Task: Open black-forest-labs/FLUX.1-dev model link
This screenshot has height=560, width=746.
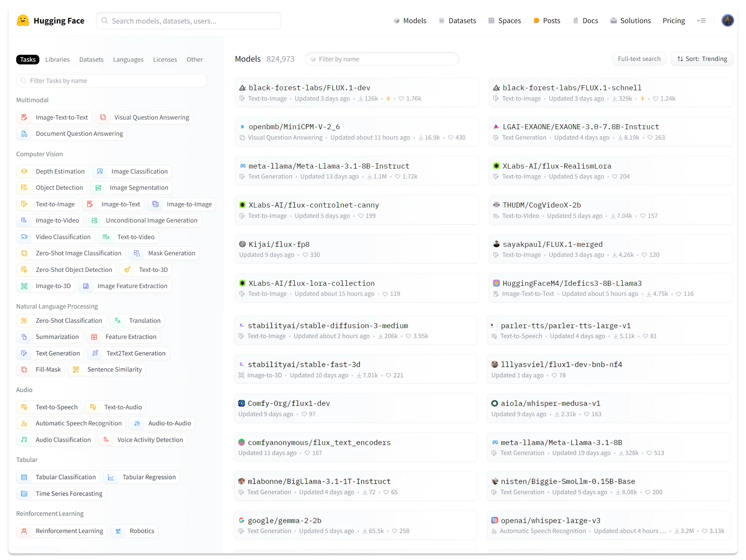Action: point(309,88)
